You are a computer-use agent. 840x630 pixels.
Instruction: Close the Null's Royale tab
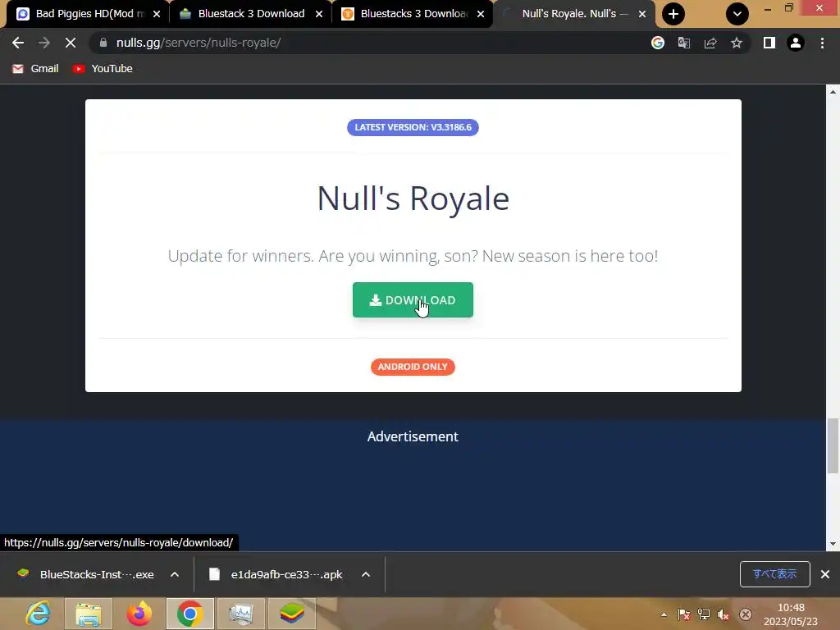coord(642,14)
